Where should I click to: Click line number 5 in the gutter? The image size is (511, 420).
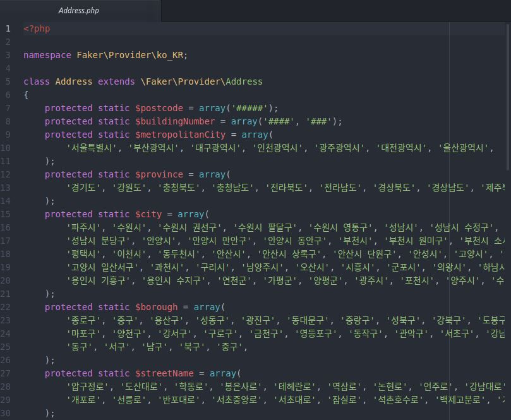click(x=8, y=81)
